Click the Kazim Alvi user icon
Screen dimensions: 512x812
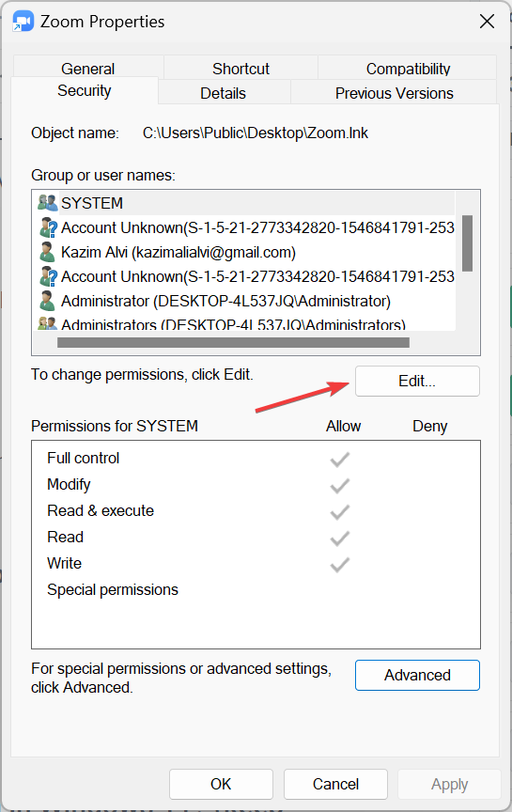click(47, 252)
